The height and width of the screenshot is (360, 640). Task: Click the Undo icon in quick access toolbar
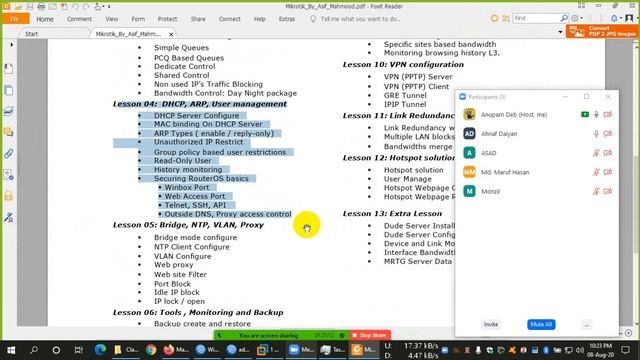click(x=76, y=7)
